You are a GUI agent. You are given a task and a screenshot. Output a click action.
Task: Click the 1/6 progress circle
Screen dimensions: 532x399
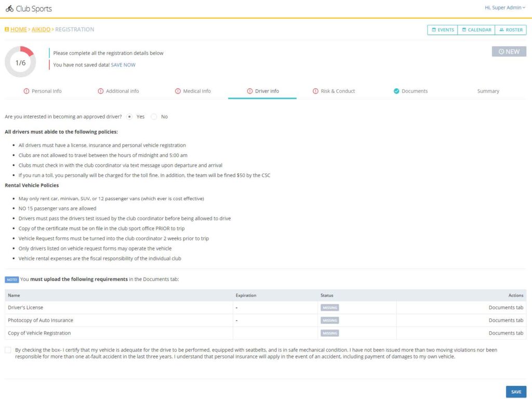point(20,62)
